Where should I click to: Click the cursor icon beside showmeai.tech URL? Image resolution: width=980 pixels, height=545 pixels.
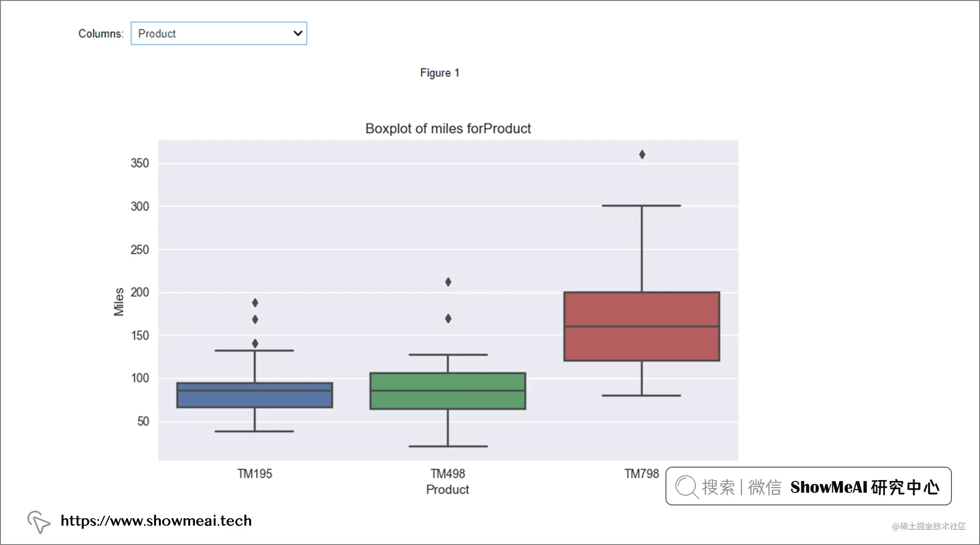pyautogui.click(x=39, y=522)
